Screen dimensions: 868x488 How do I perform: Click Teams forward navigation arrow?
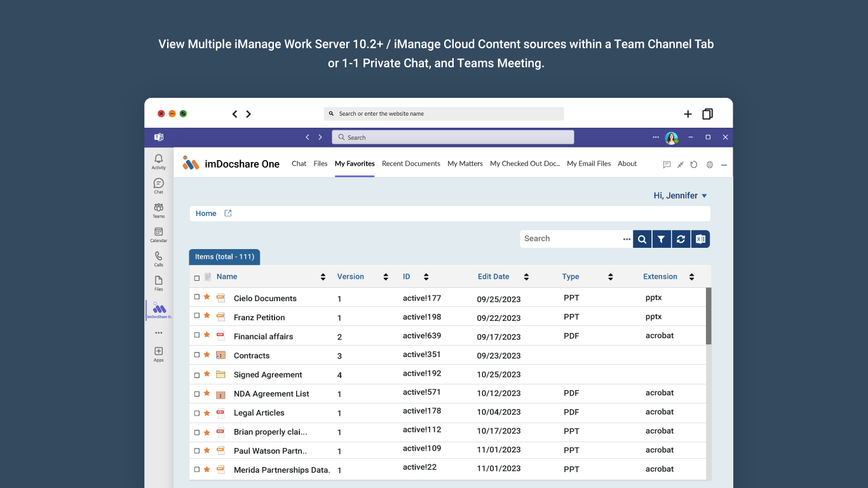pos(320,137)
